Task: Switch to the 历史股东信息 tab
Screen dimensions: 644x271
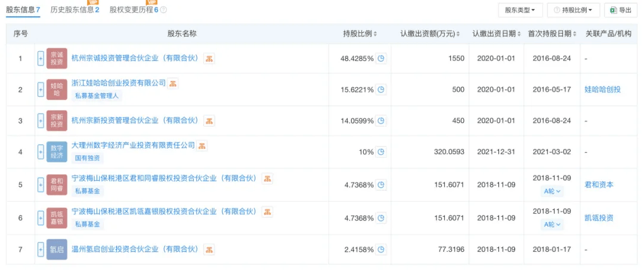Action: [74, 10]
